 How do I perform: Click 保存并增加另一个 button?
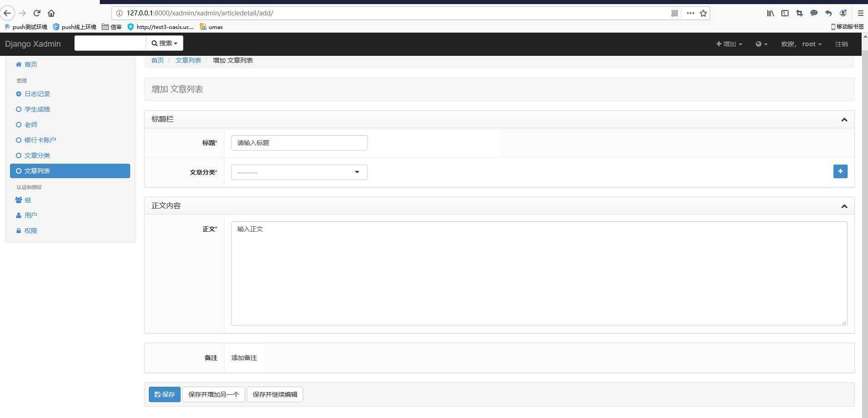point(214,394)
